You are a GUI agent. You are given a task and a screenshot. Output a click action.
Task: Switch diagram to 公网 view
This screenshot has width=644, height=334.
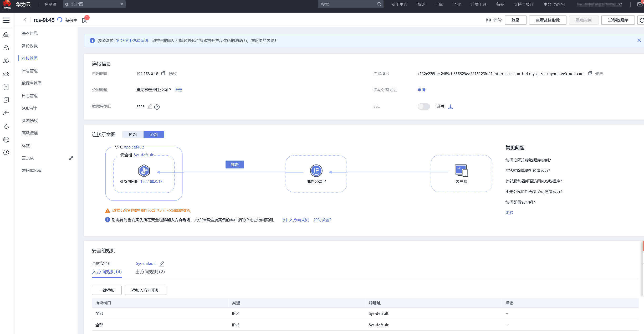click(x=154, y=135)
